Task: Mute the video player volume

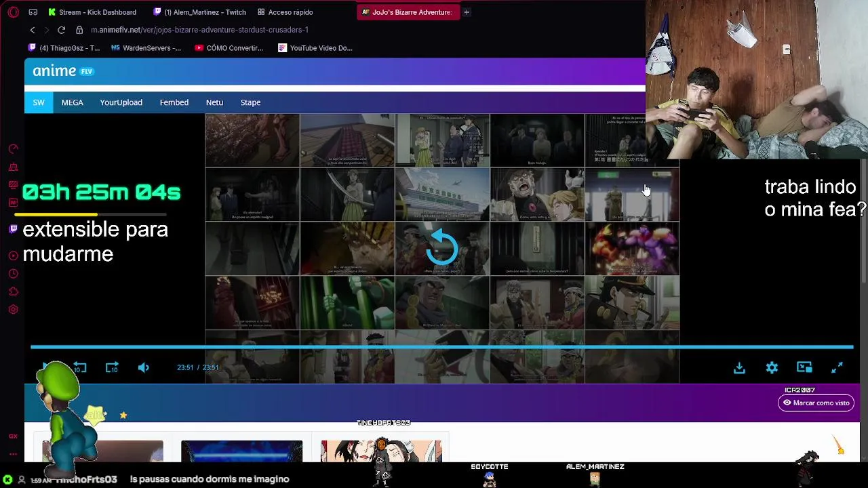Action: pos(144,367)
